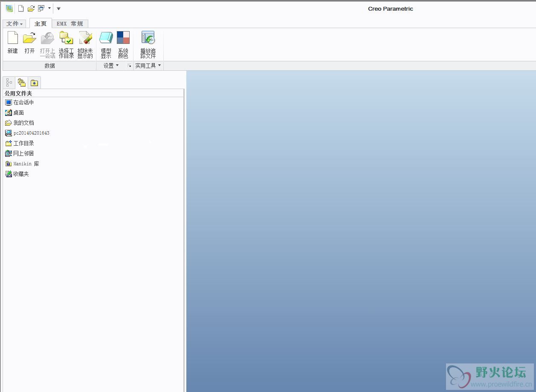Click the 播放追踪文件 ribbon button
Viewport: 536px width, 392px height.
click(148, 45)
